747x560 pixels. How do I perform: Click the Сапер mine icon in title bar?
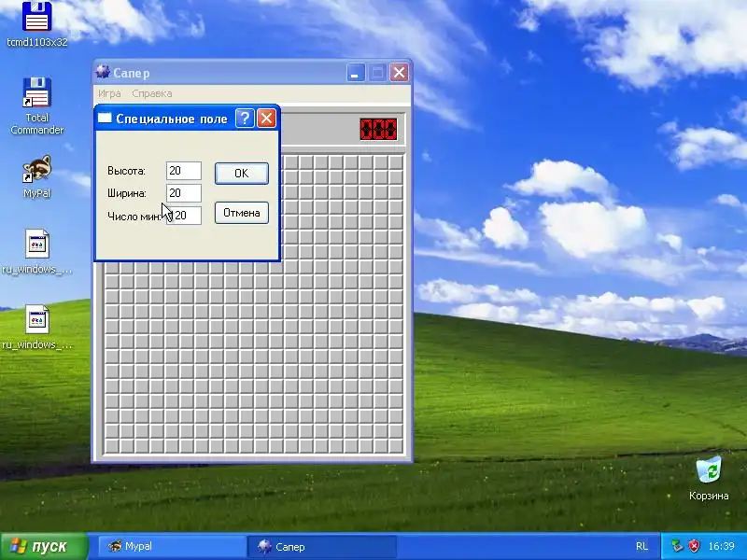tap(103, 73)
